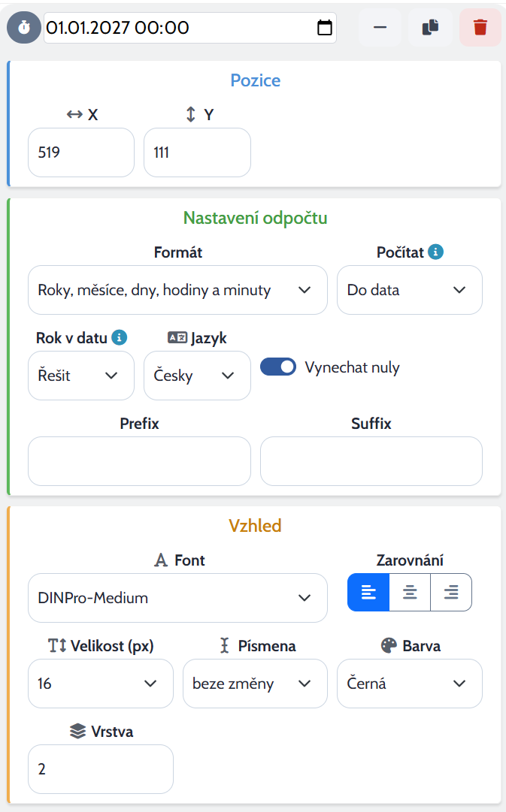Expand the Jazyk dropdown set to Česky
Screen dimensions: 506x812
197,376
